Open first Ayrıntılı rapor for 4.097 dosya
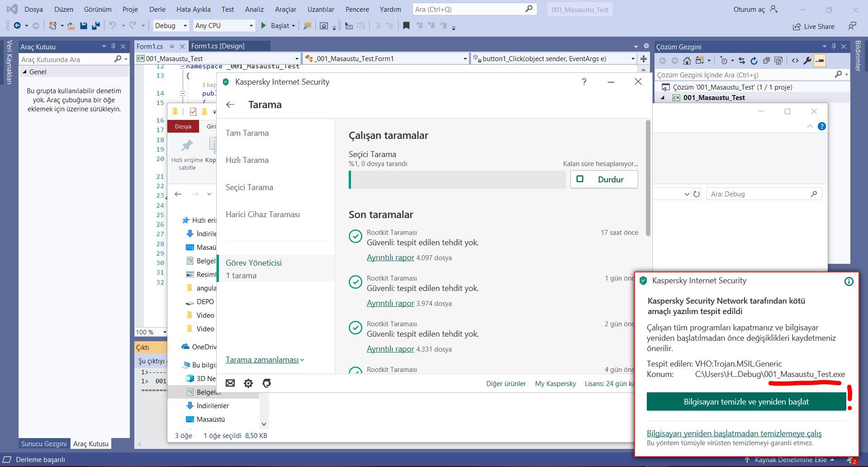The height and width of the screenshot is (467, 868). (390, 257)
